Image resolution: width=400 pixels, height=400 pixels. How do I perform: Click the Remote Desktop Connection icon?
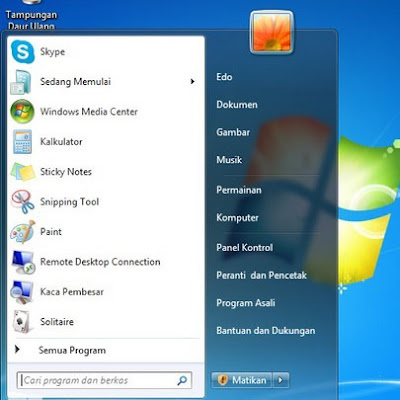click(22, 262)
